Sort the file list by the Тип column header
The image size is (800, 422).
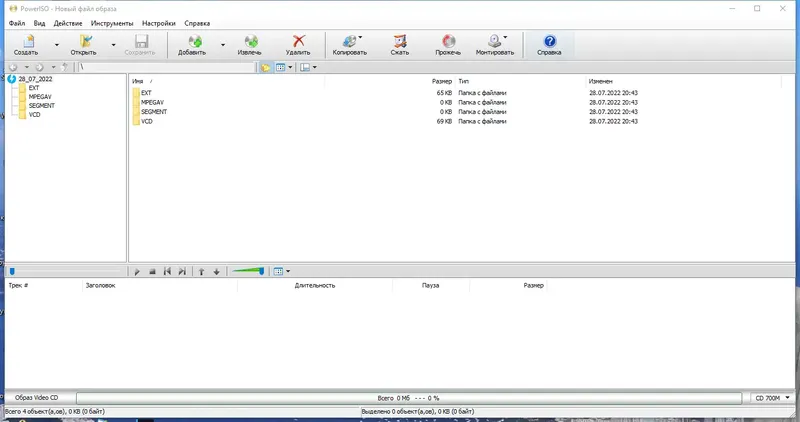tap(463, 81)
